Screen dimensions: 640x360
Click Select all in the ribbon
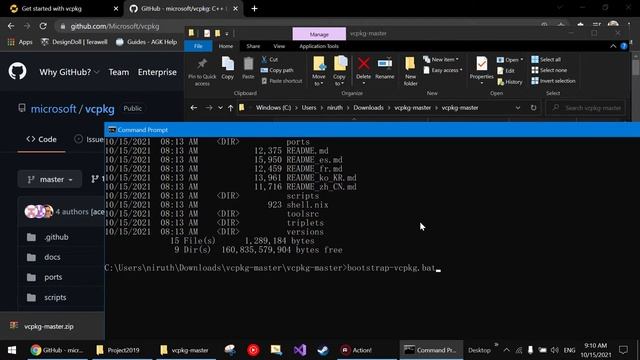tap(546, 60)
